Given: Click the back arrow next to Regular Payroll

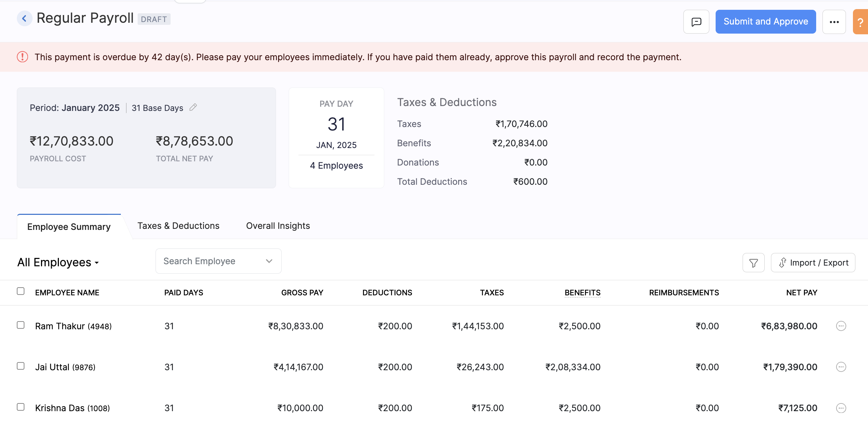Looking at the screenshot, I should [24, 18].
